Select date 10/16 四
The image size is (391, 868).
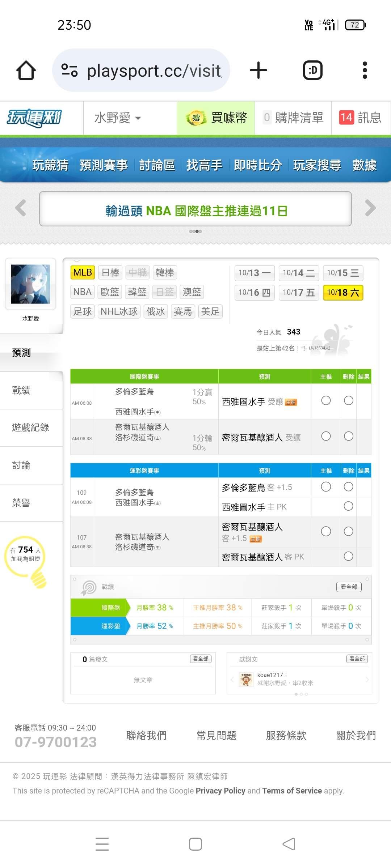[x=255, y=293]
